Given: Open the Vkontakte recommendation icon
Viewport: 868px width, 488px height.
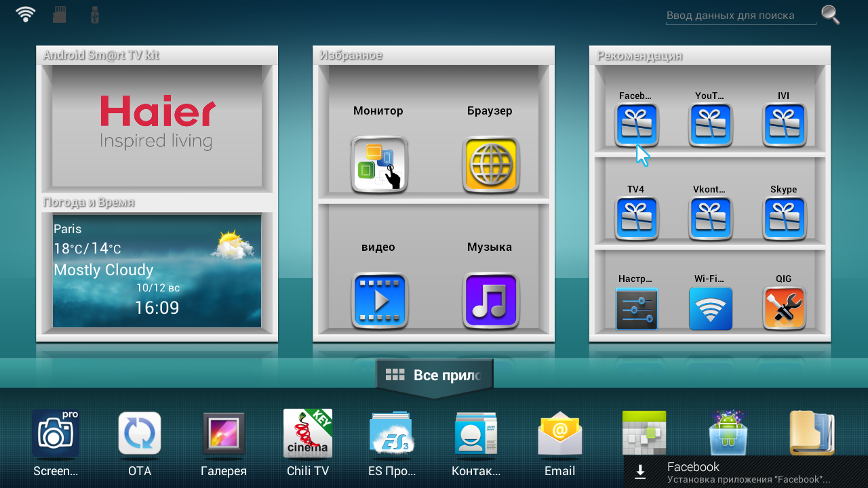Looking at the screenshot, I should (710, 219).
